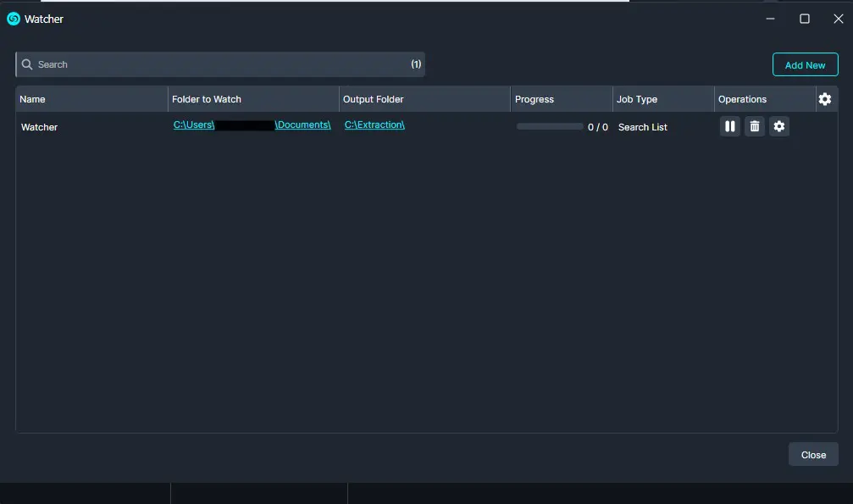Click the Search List job type cell
Viewport: 853px width, 504px height.
click(642, 127)
